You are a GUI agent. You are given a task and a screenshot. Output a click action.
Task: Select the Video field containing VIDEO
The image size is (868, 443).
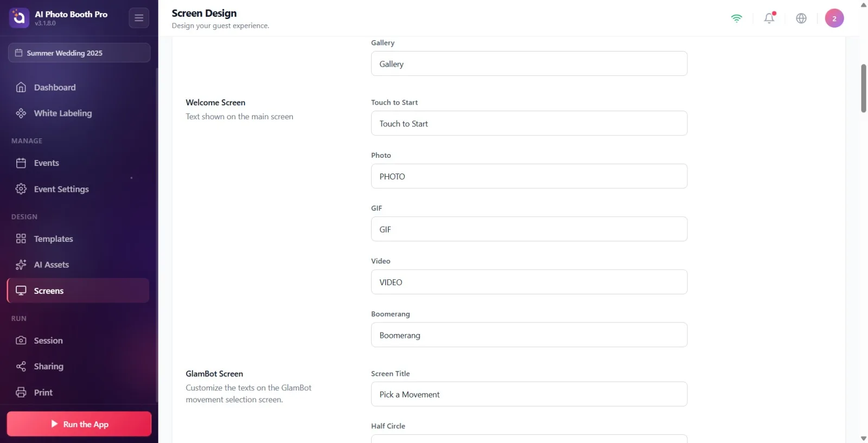[529, 283]
